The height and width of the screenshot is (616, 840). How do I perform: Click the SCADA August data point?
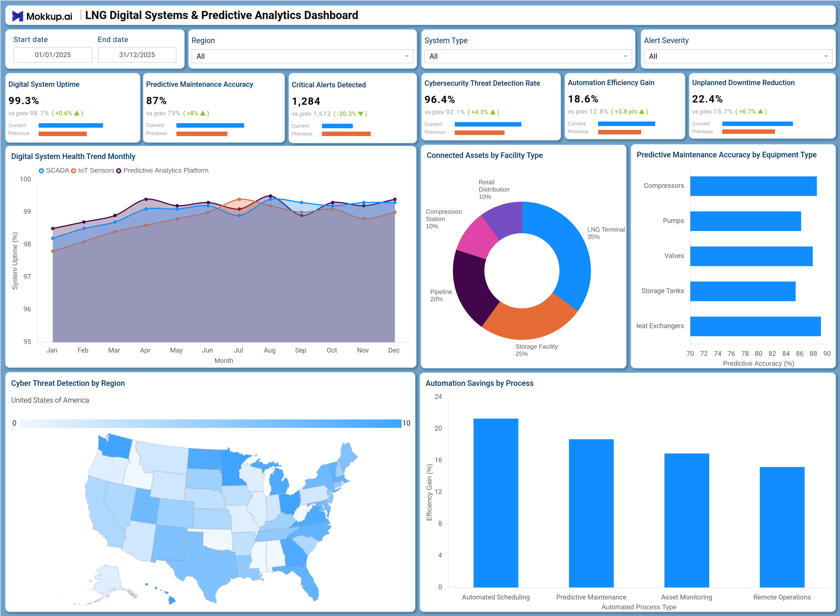point(270,199)
